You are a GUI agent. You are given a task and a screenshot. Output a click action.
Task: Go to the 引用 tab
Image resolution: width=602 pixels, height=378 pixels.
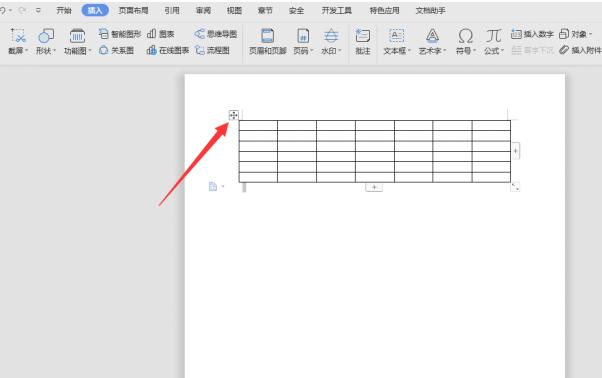(x=172, y=10)
